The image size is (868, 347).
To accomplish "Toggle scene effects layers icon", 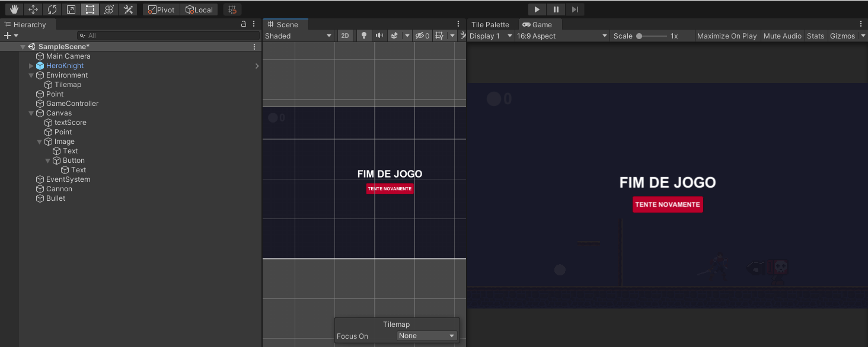I will pyautogui.click(x=394, y=36).
